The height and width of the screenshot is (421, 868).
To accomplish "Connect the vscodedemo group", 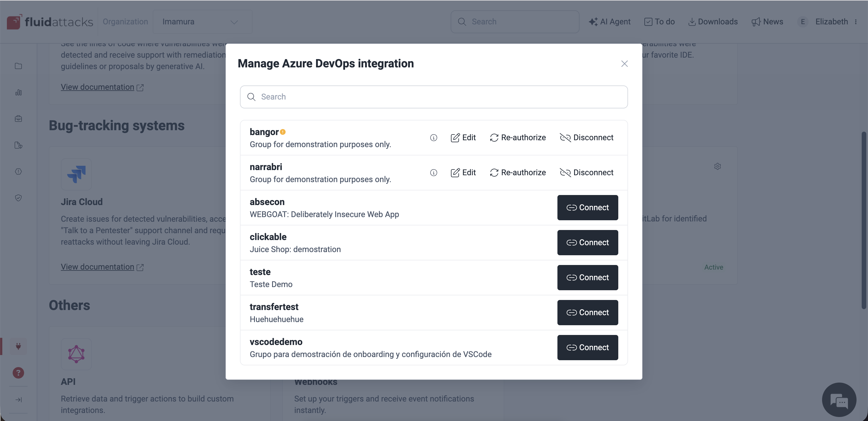I will pos(588,348).
